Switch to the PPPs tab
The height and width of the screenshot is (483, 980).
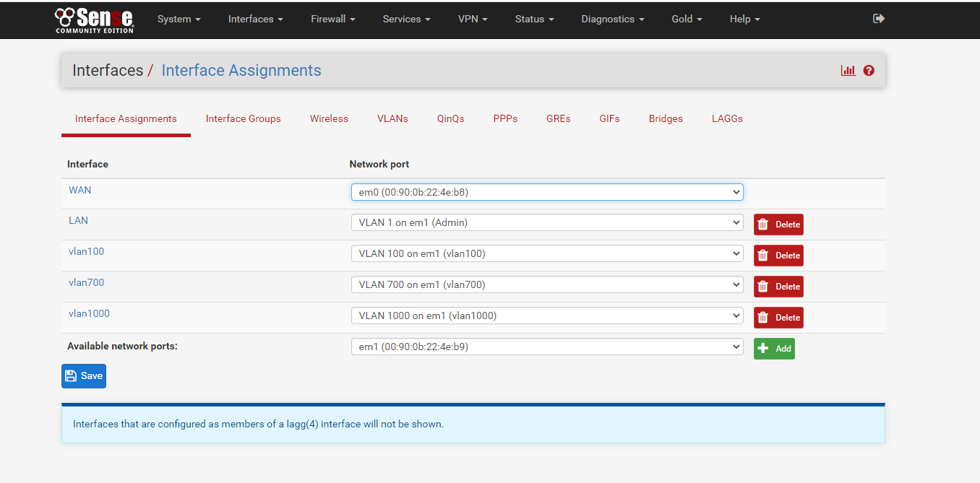(505, 119)
